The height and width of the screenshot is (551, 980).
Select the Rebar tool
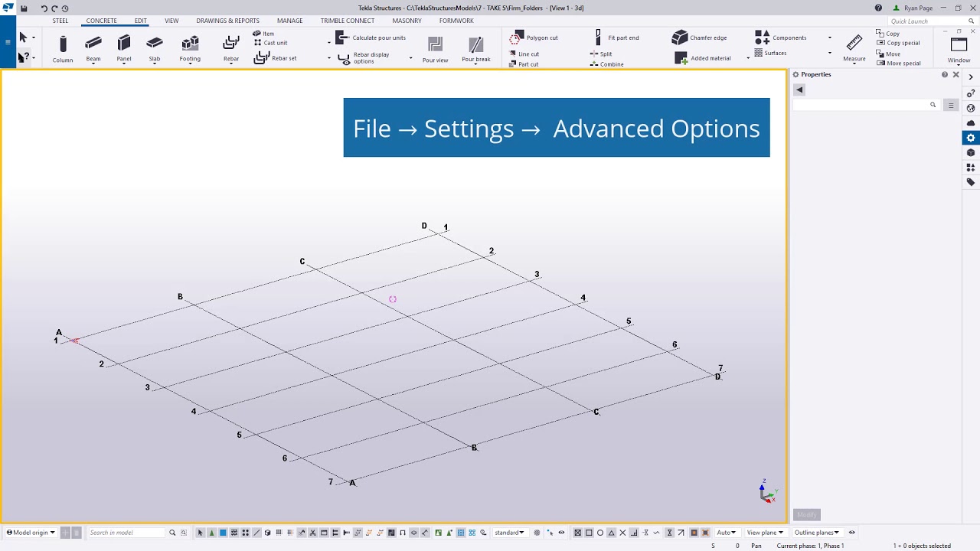pos(230,49)
